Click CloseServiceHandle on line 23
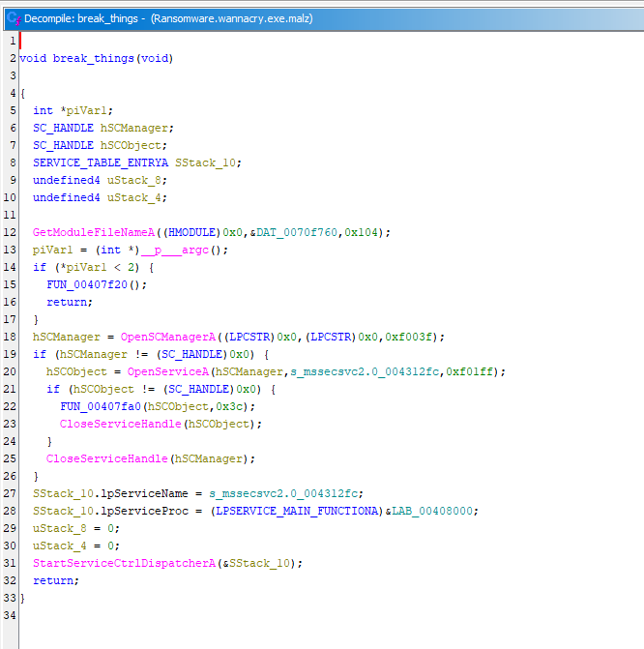 pos(121,424)
